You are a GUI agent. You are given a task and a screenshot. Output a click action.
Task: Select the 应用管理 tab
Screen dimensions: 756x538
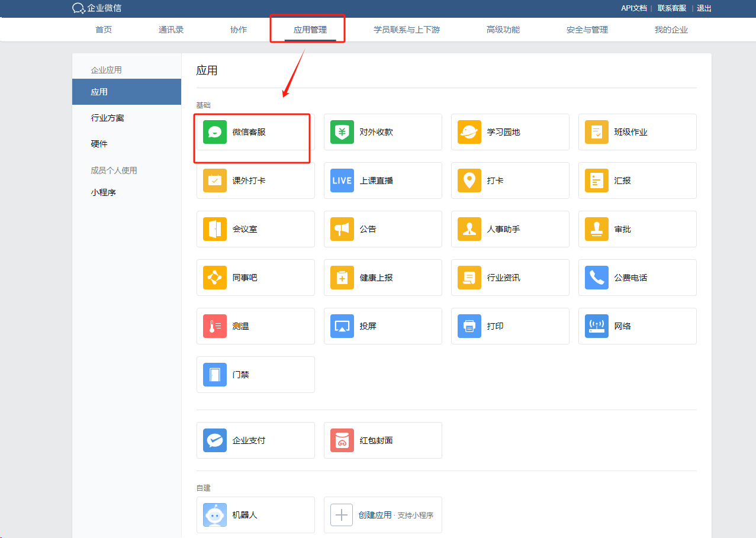pyautogui.click(x=310, y=30)
